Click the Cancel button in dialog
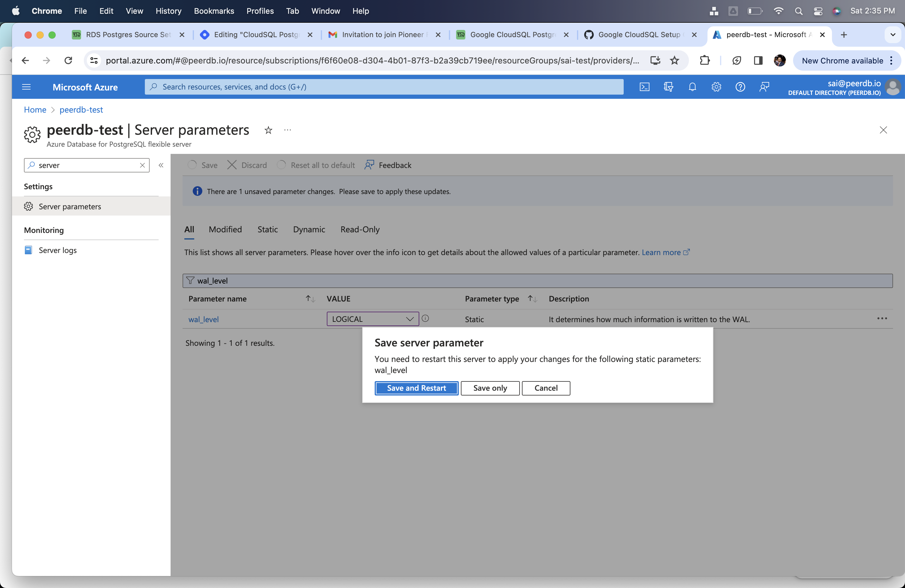 pyautogui.click(x=546, y=387)
